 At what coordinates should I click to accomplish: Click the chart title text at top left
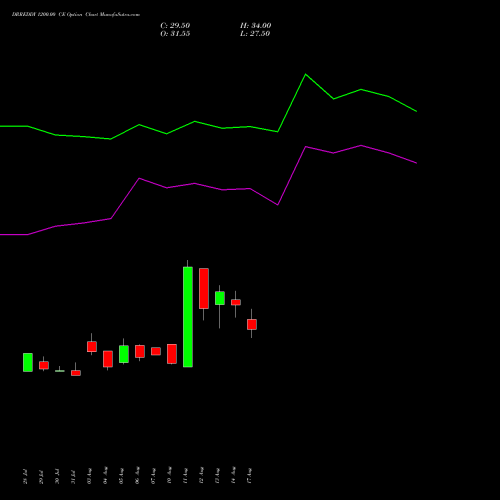pos(76,15)
